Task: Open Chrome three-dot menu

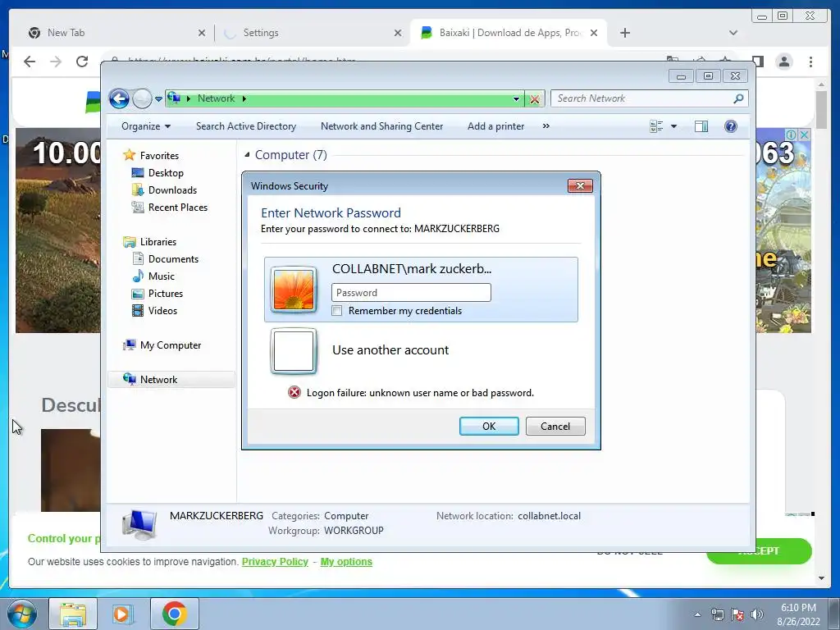Action: click(810, 62)
